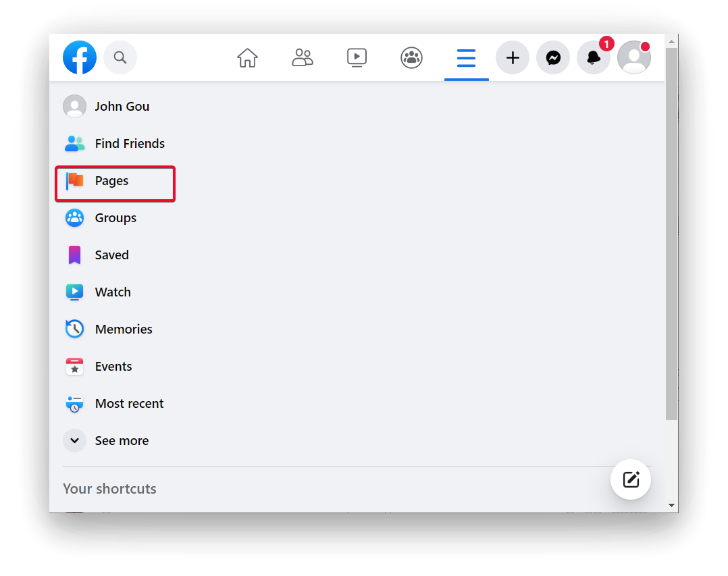Click the new message compose button

(x=631, y=479)
